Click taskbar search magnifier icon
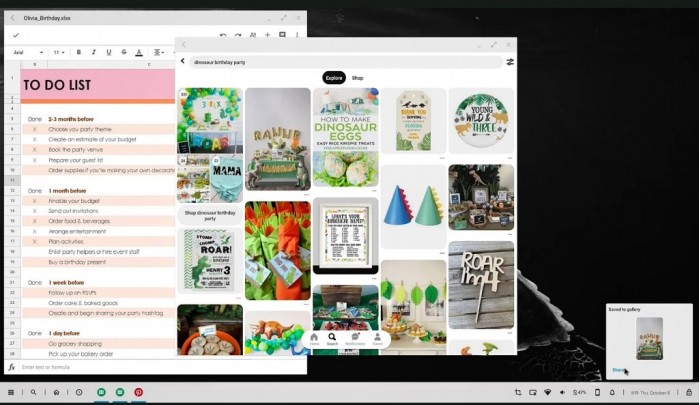The width and height of the screenshot is (700, 405). 33,392
